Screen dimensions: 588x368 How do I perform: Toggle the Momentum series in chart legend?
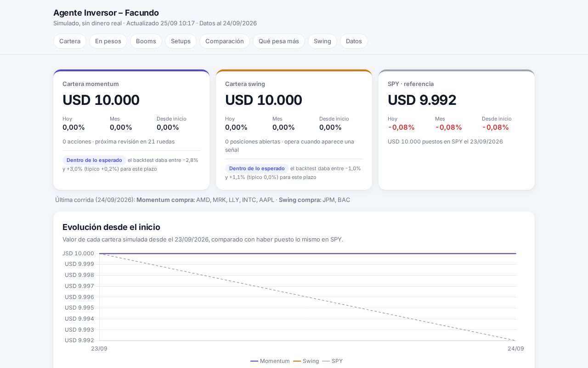tap(270, 361)
